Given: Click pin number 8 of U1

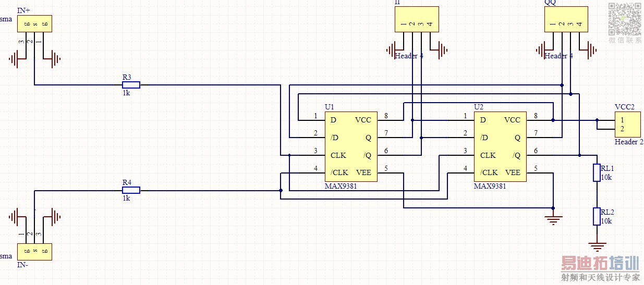Looking at the screenshot, I should (386, 116).
